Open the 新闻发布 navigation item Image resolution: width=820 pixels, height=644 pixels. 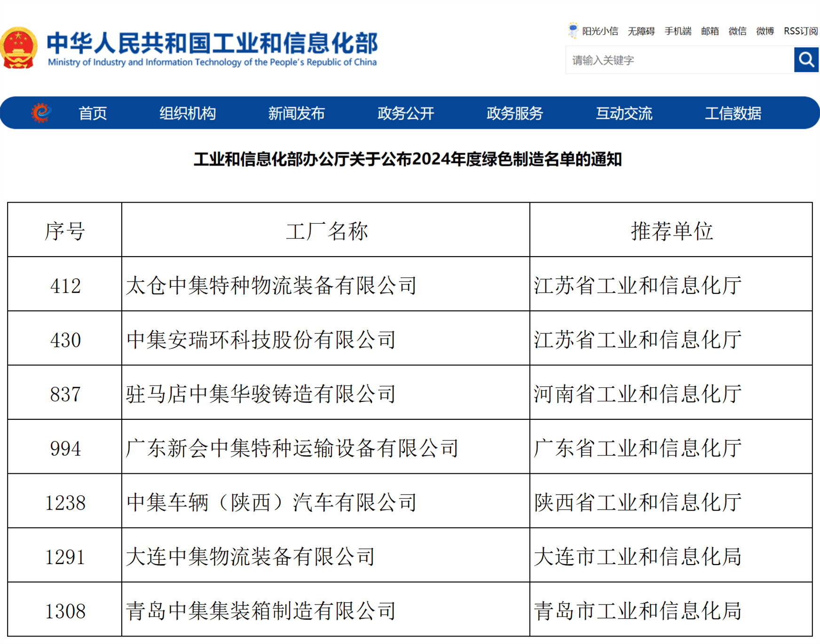point(297,113)
